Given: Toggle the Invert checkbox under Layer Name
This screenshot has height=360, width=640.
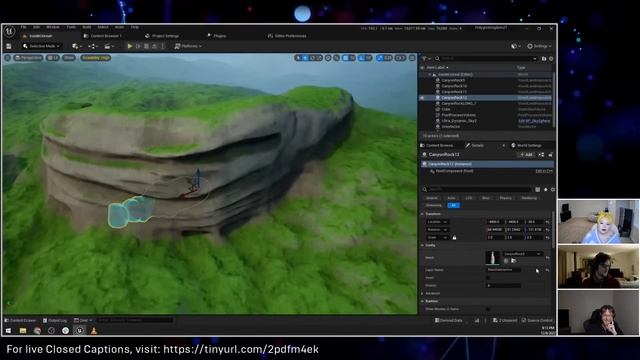Looking at the screenshot, I should [x=488, y=278].
